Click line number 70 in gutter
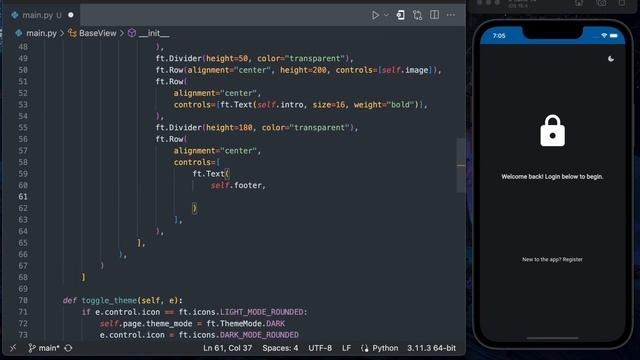The height and width of the screenshot is (360, 640). pos(23,300)
